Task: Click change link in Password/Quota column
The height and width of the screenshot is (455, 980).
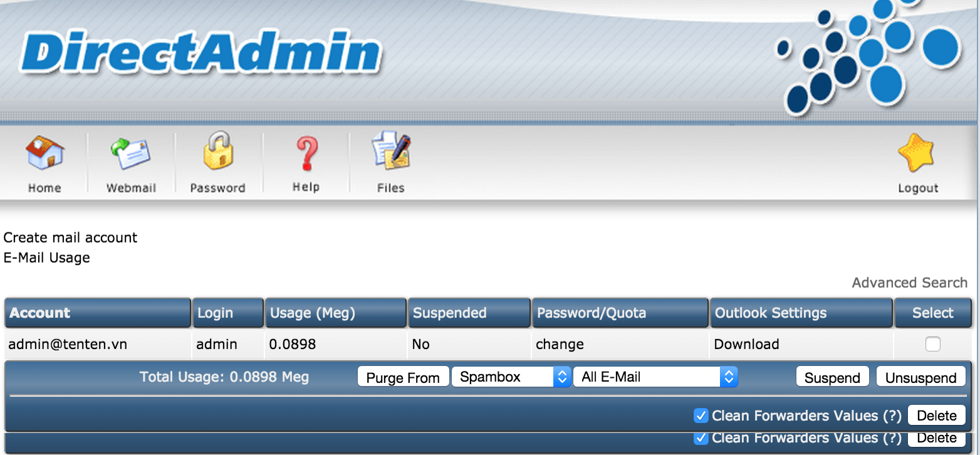Action: pyautogui.click(x=560, y=344)
